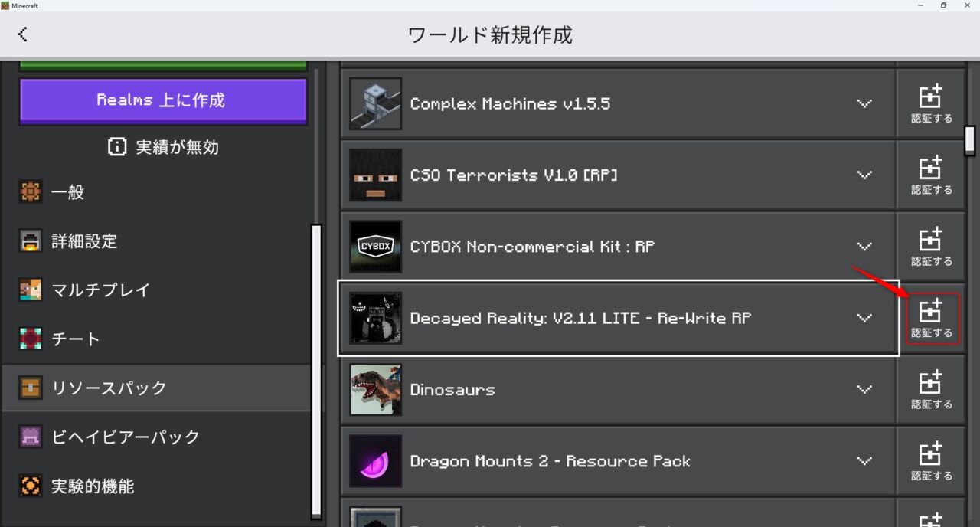Expand Complex Machines v1.5.5 chevron
This screenshot has height=527, width=980.
point(864,103)
